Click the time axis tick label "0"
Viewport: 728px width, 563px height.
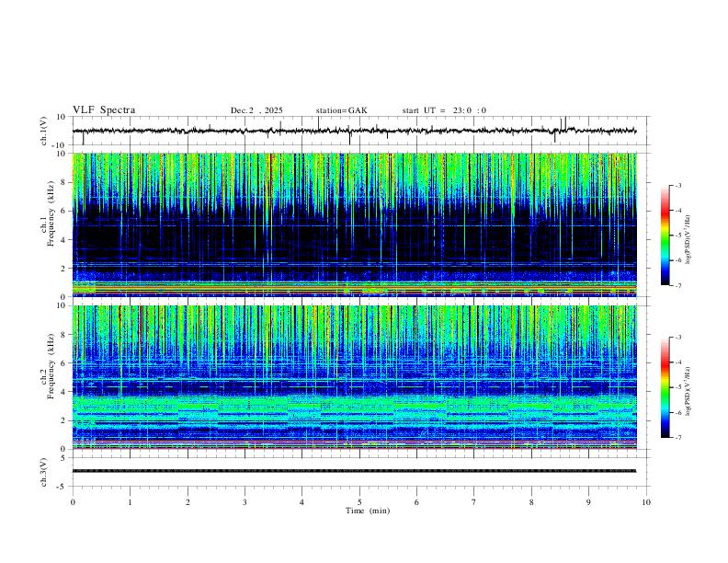(73, 502)
